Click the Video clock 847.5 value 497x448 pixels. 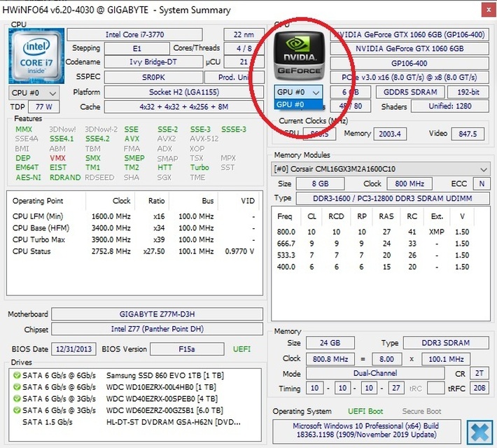click(468, 134)
